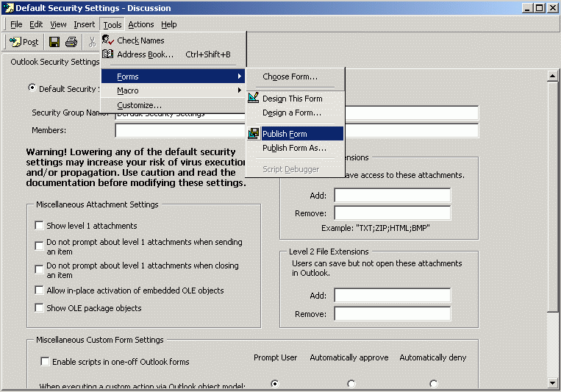Open the File menu
561x392 pixels.
tap(16, 24)
